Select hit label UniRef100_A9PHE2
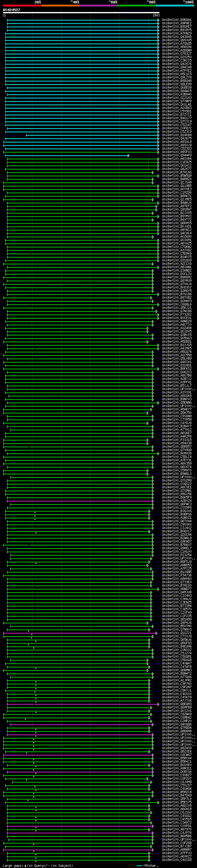Viewport: 197px width, 868px height. [177, 23]
